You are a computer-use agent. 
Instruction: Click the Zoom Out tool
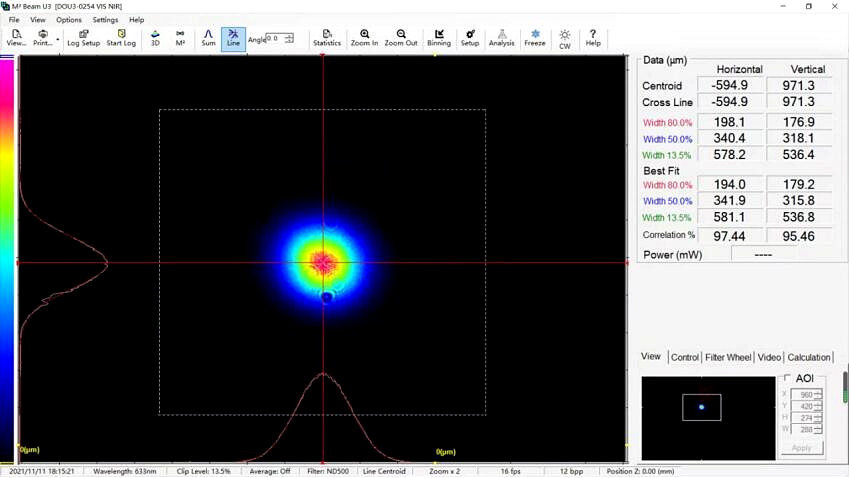pos(401,38)
